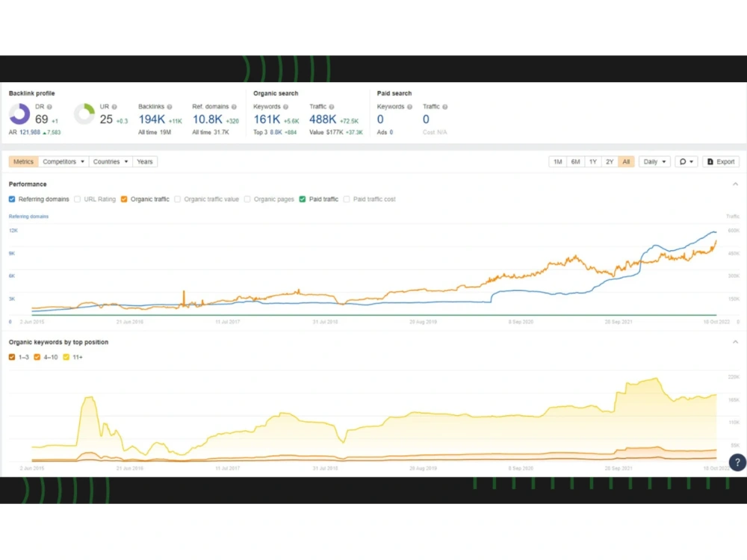Select the 2Y time range
The image size is (747, 560).
coord(610,162)
